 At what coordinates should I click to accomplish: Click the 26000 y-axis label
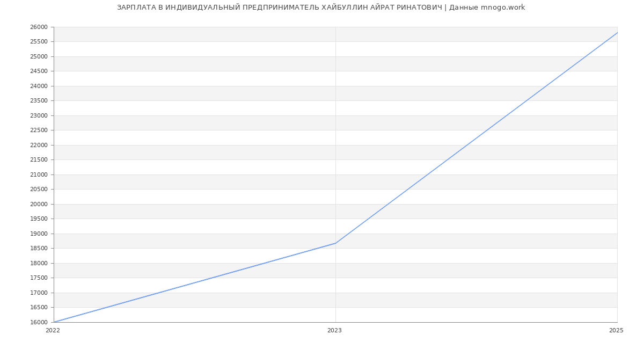pos(39,27)
